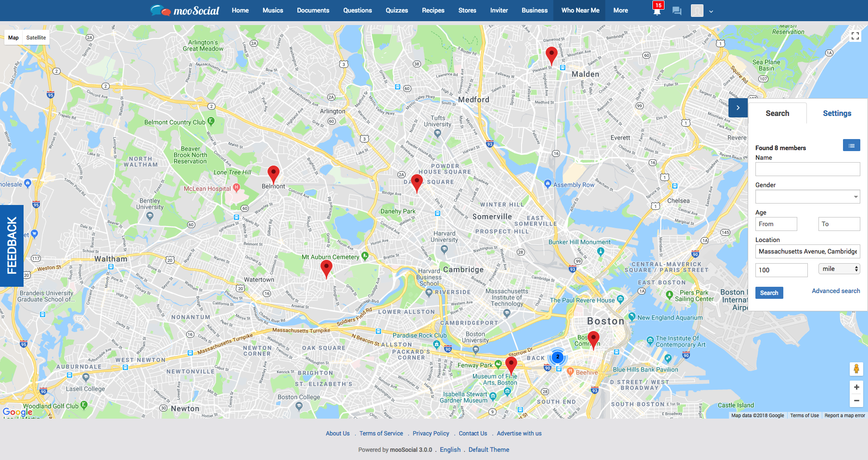This screenshot has width=868, height=460.
Task: Click the Street View pegman icon
Action: tap(856, 369)
